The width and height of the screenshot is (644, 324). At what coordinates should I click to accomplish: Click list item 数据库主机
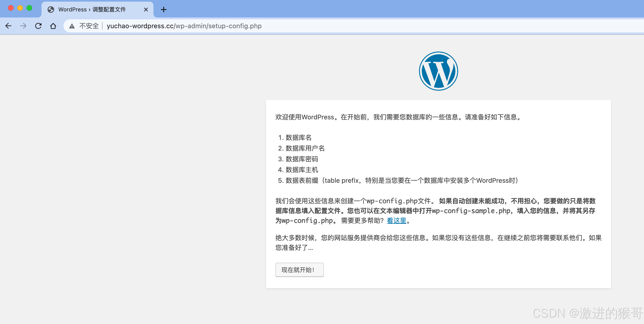(302, 170)
